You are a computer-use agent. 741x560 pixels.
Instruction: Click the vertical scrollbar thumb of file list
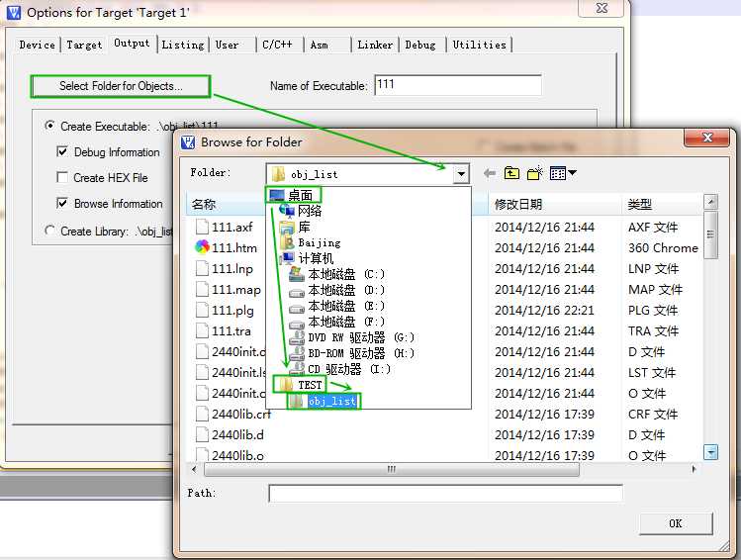click(x=710, y=234)
